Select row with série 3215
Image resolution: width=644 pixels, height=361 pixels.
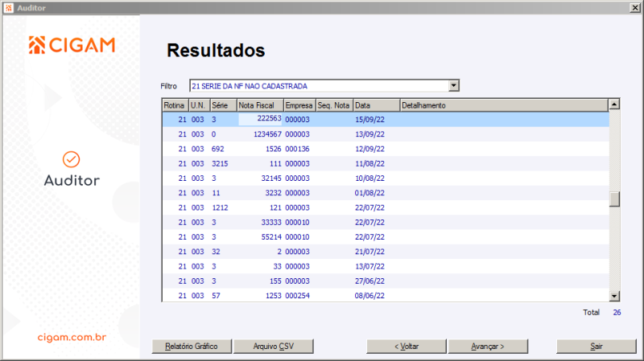(x=386, y=164)
